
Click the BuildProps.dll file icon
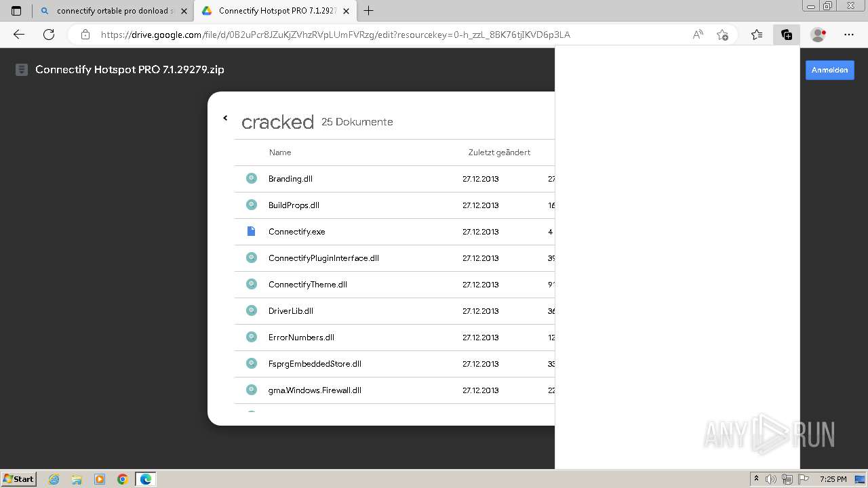tap(252, 205)
